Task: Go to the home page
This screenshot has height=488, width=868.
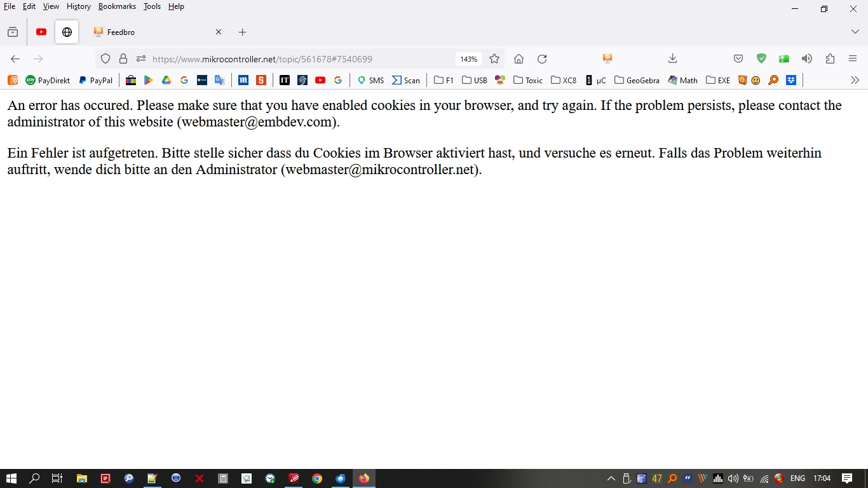Action: [x=519, y=58]
